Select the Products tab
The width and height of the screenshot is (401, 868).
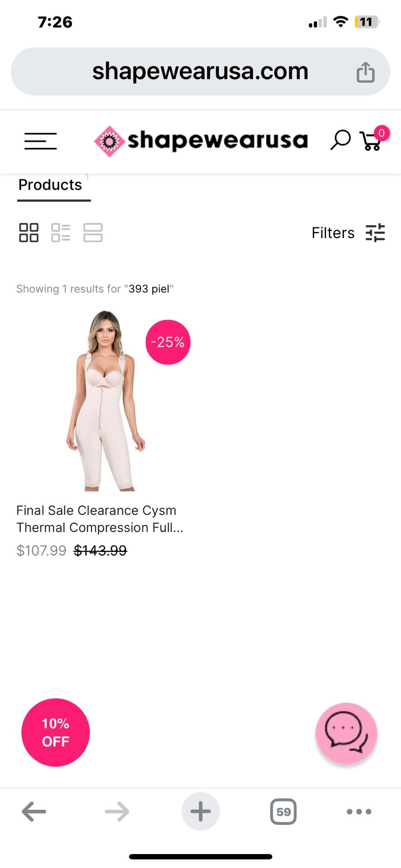click(50, 184)
